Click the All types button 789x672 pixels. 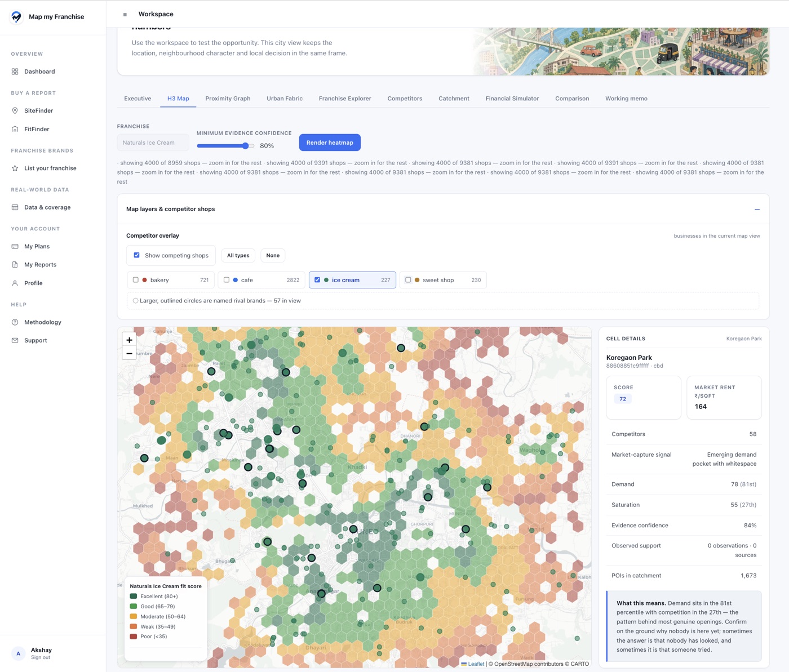point(238,256)
